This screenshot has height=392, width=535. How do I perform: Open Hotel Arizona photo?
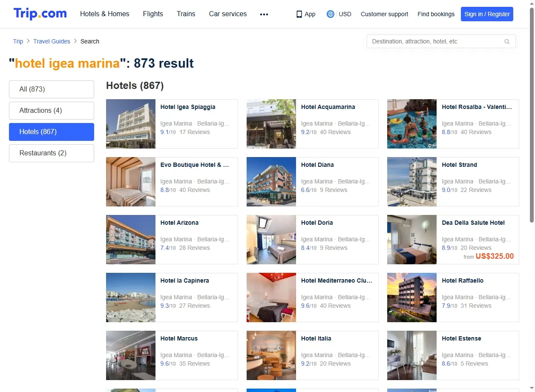[131, 240]
